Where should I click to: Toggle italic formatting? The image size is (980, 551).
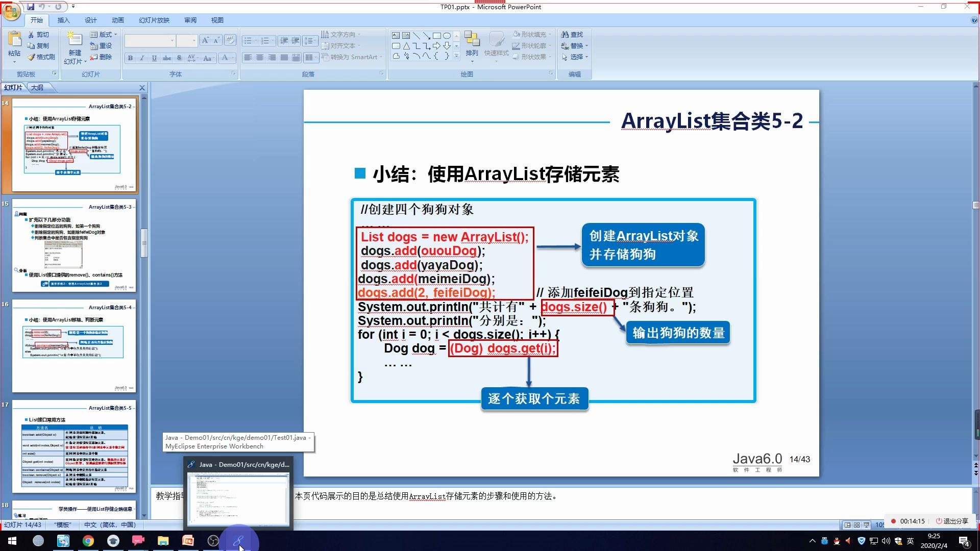click(142, 58)
